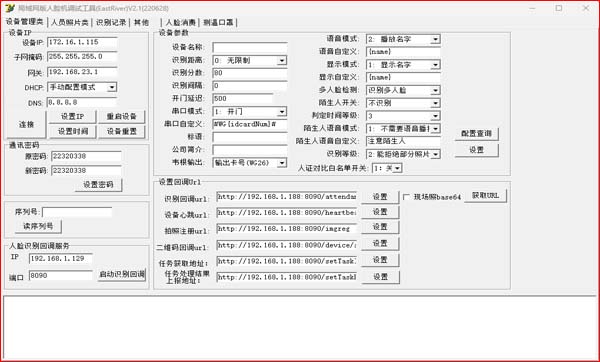Open the 多人脸检测 dropdown
The height and width of the screenshot is (362, 600).
click(x=435, y=90)
